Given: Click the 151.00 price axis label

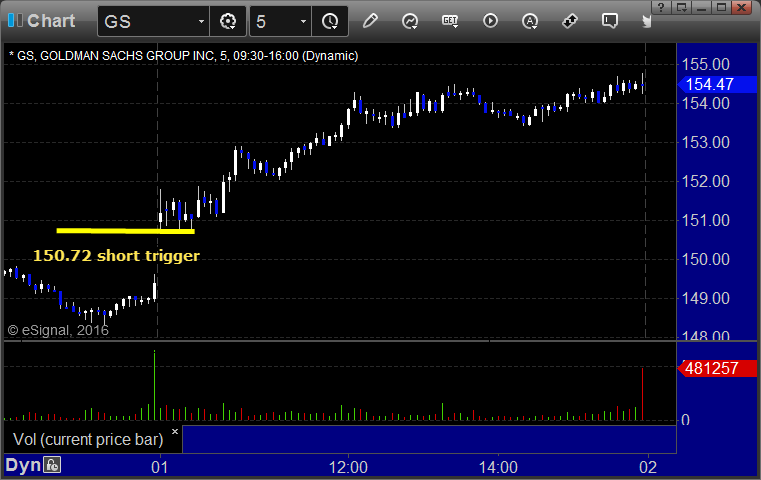Looking at the screenshot, I should (x=705, y=220).
